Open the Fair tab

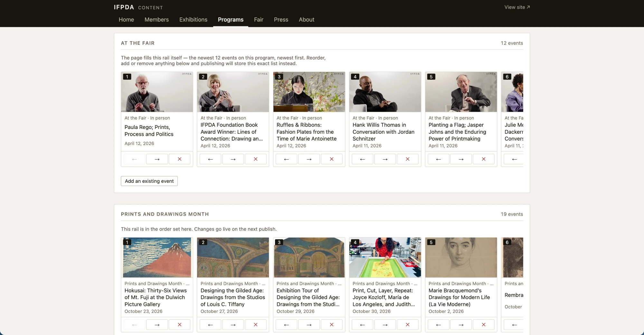[259, 20]
